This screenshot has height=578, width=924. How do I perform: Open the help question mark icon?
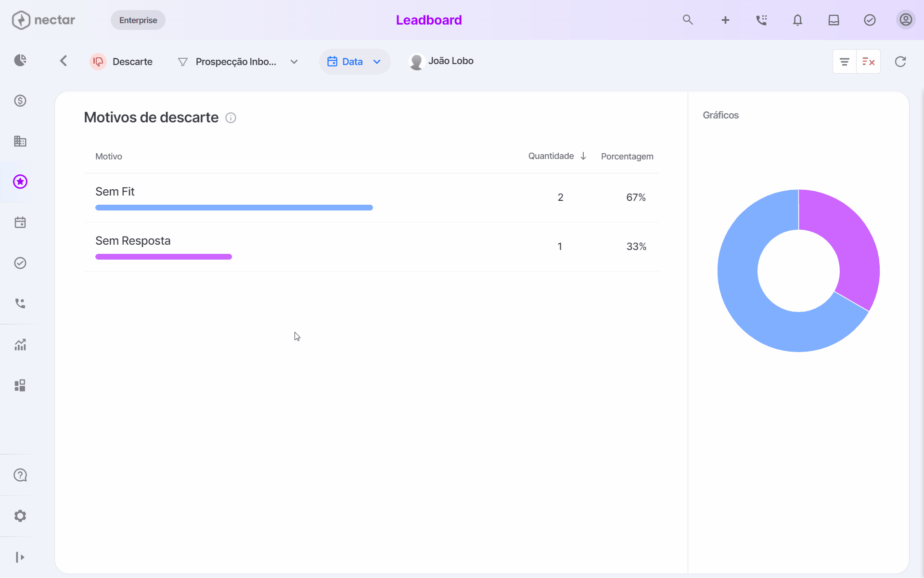click(x=20, y=475)
